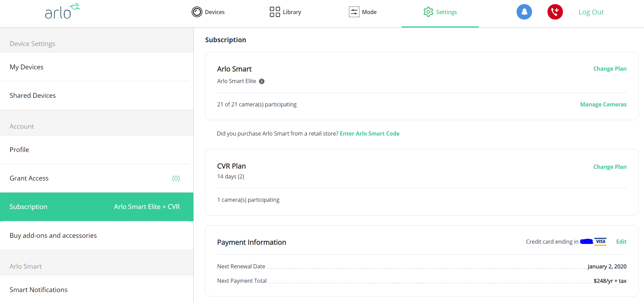Click Change Plan for Arlo Smart
Screen dimensions: 644x302
coord(610,69)
